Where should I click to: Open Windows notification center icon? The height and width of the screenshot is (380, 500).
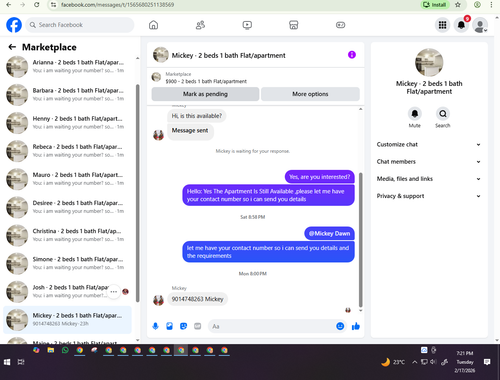pos(487,362)
